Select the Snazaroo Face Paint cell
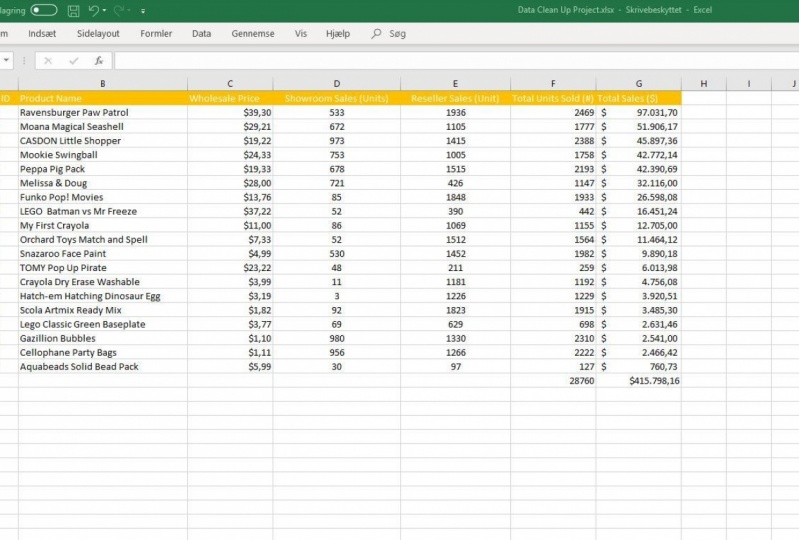This screenshot has height=540, width=799. click(103, 254)
